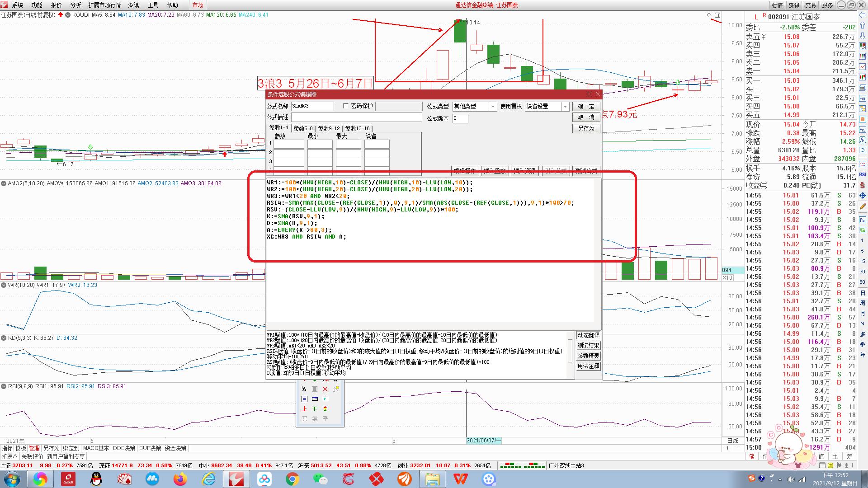Click the 动态翻译 button
The image size is (868, 488).
tap(588, 335)
